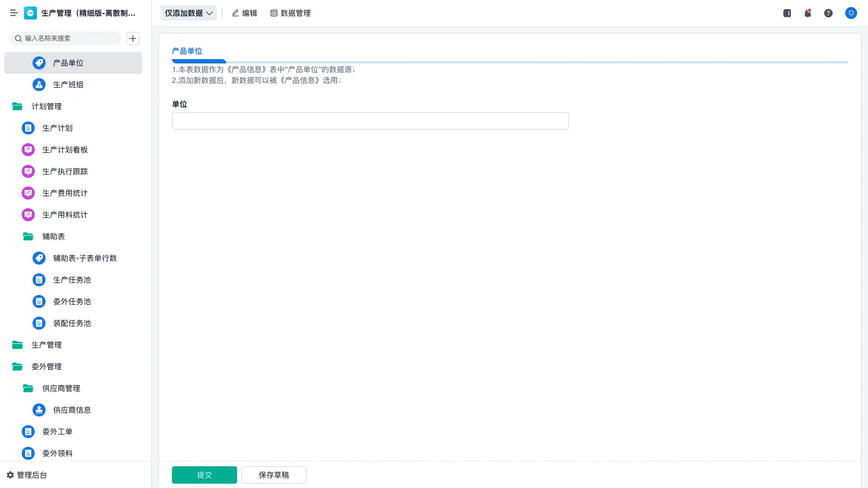Select the 产品单位 sidebar icon

(39, 62)
